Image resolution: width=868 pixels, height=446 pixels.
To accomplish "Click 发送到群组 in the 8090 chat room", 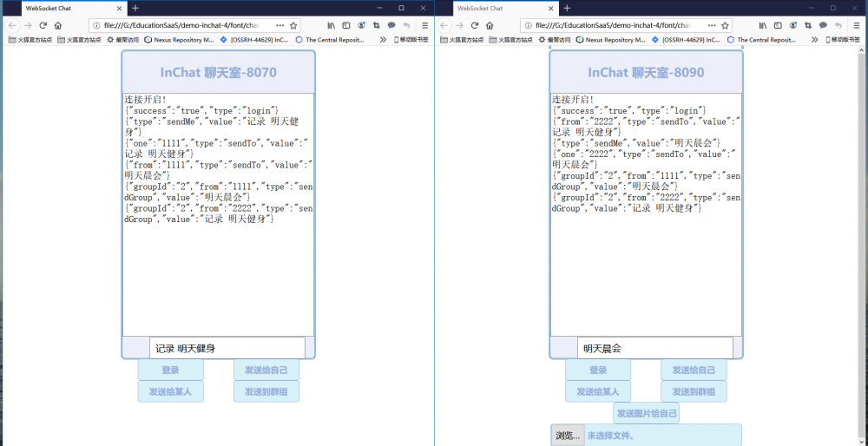I will [694, 392].
